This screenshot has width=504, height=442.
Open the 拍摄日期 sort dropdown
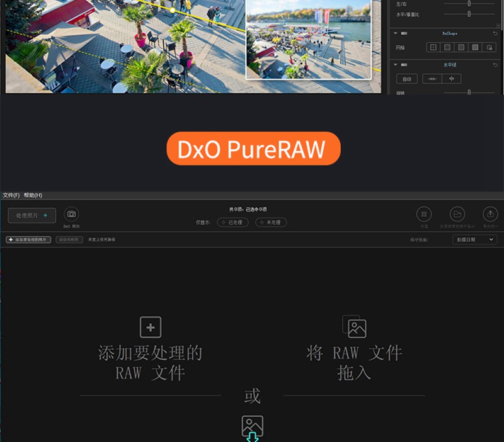(474, 239)
